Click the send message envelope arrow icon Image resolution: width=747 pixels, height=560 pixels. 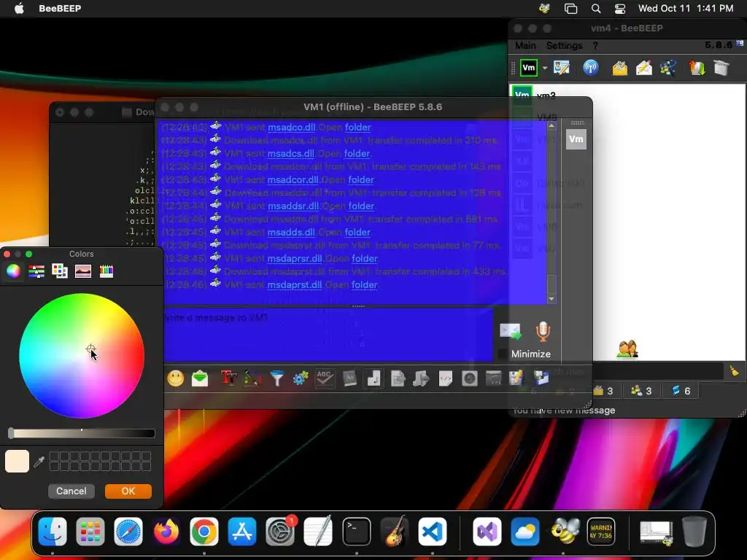pos(510,332)
